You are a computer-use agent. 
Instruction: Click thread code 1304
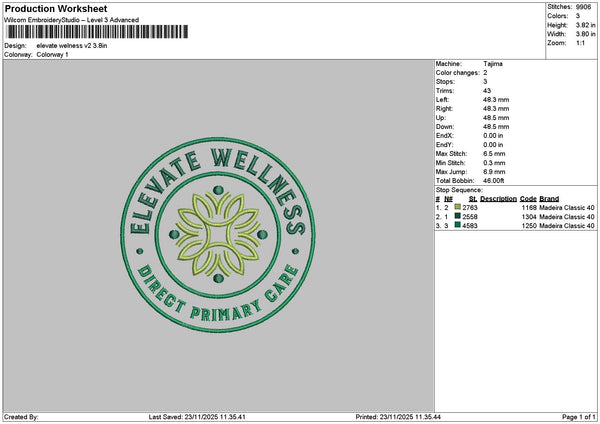coord(529,217)
